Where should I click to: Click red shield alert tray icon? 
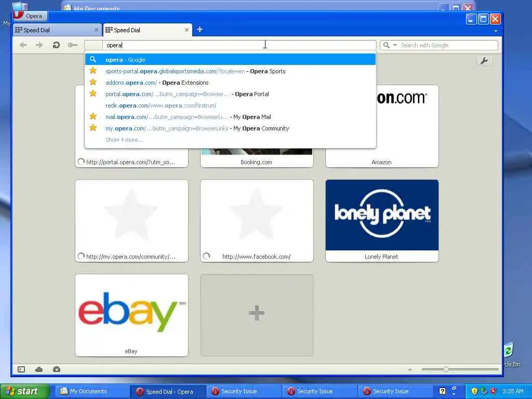[x=494, y=392]
